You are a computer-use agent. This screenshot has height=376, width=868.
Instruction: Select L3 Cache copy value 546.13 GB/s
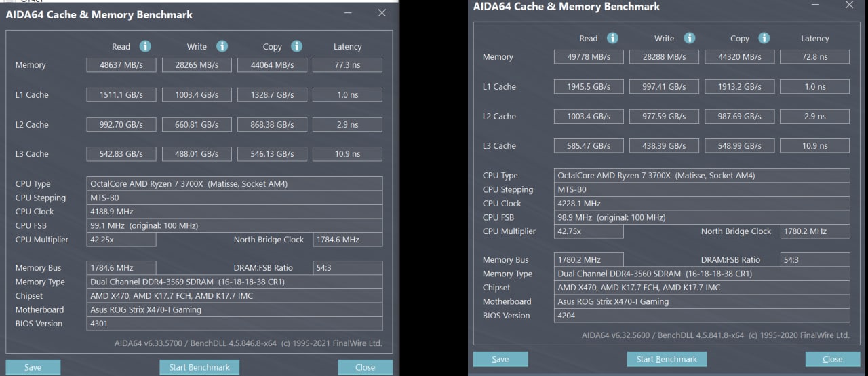(272, 154)
